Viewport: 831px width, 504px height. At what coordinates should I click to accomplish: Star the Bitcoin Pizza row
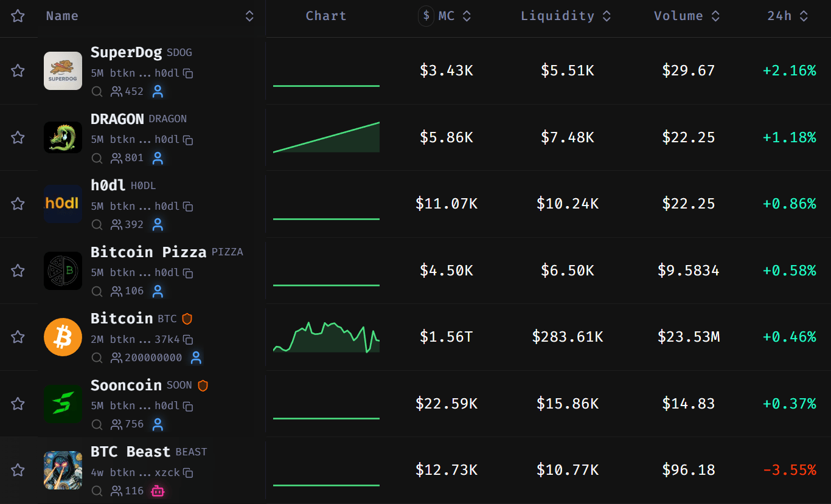18,271
